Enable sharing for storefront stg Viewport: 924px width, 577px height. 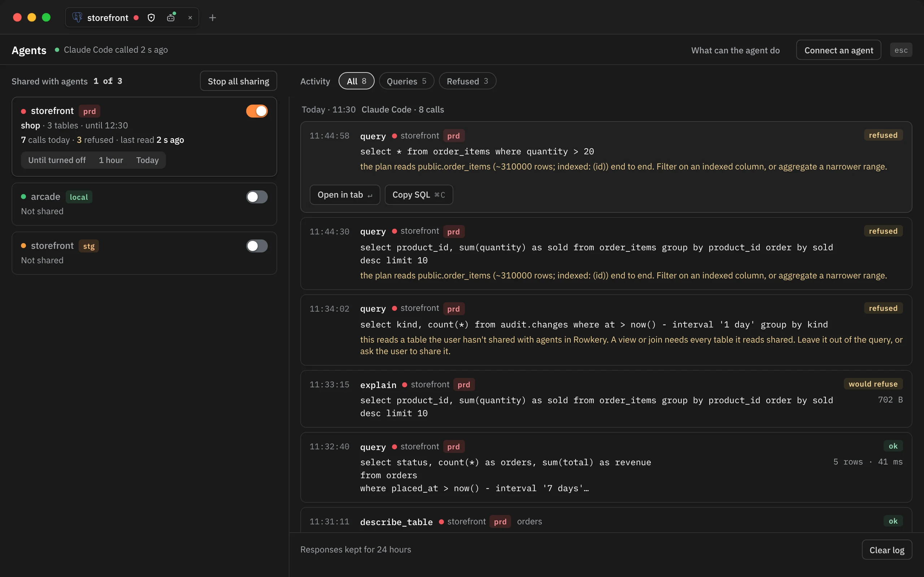pos(257,246)
